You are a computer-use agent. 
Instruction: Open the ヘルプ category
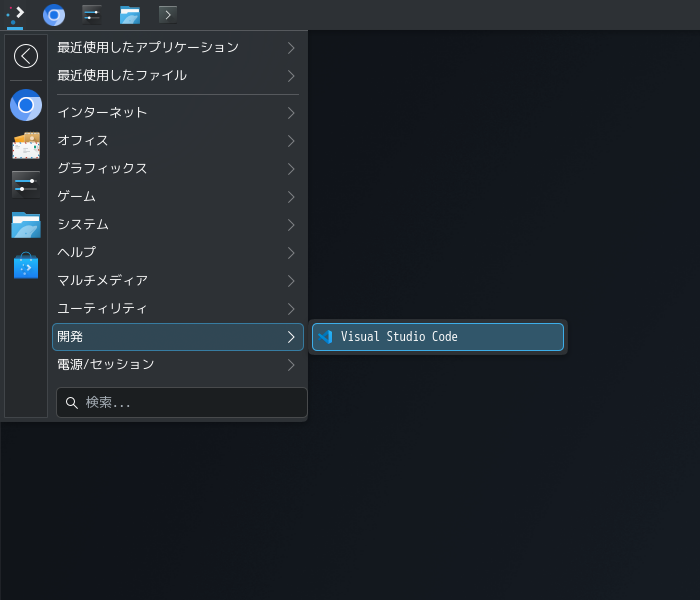point(178,253)
